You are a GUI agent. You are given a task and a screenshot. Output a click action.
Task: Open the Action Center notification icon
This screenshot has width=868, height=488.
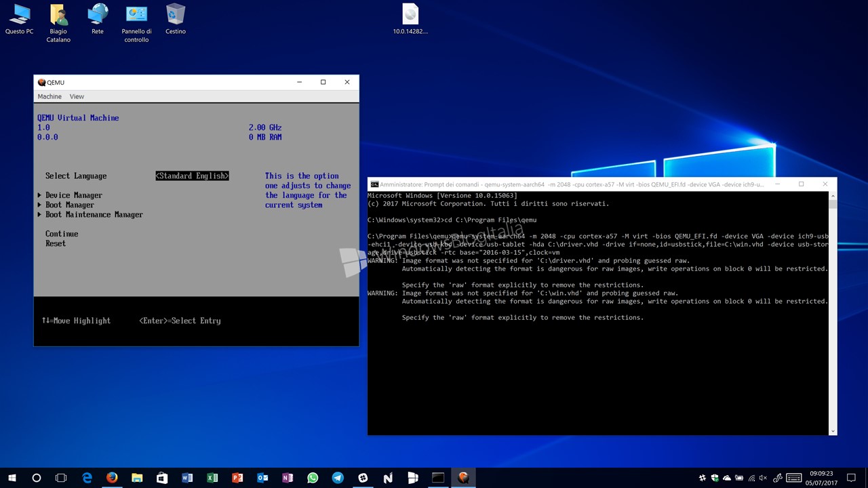tap(851, 478)
